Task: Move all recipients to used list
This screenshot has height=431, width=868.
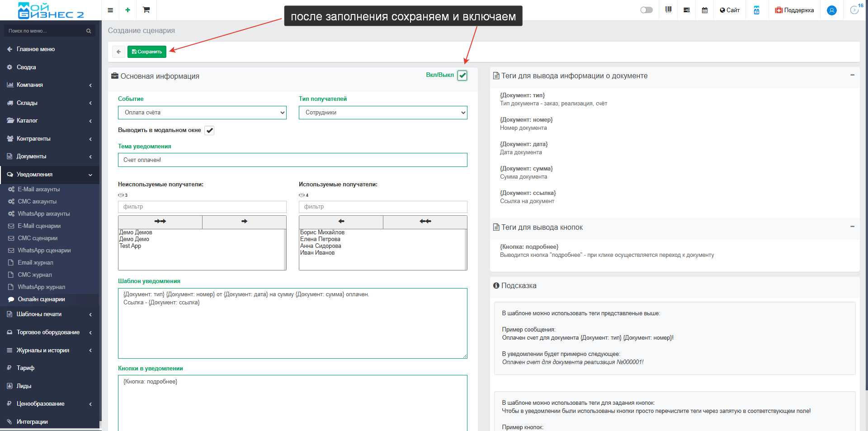Action: (160, 222)
